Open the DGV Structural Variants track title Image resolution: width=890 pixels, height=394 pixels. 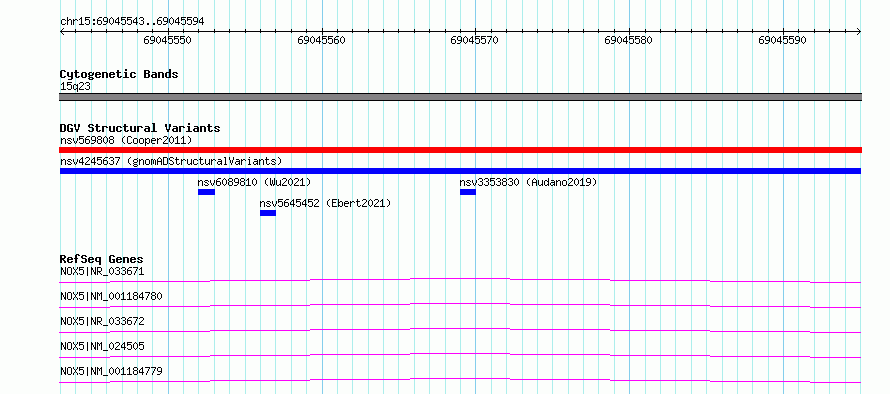(140, 128)
